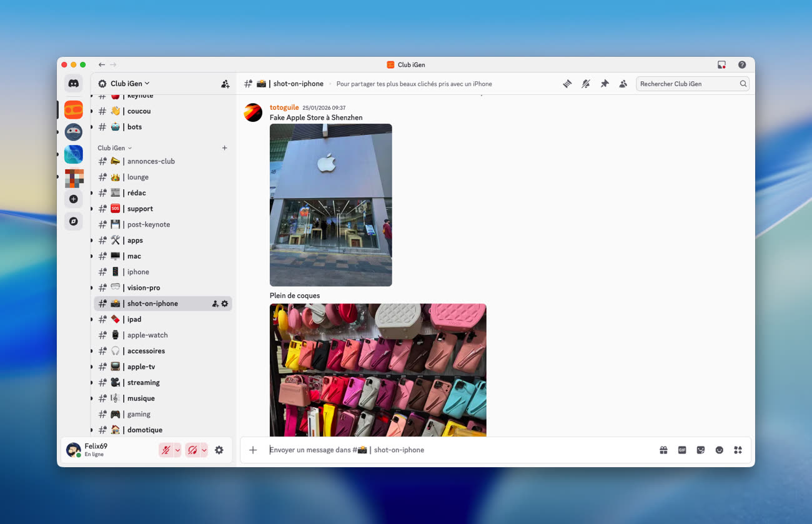Screen dimensions: 812x524
Task: Show member list icon in header
Action: [x=623, y=84]
